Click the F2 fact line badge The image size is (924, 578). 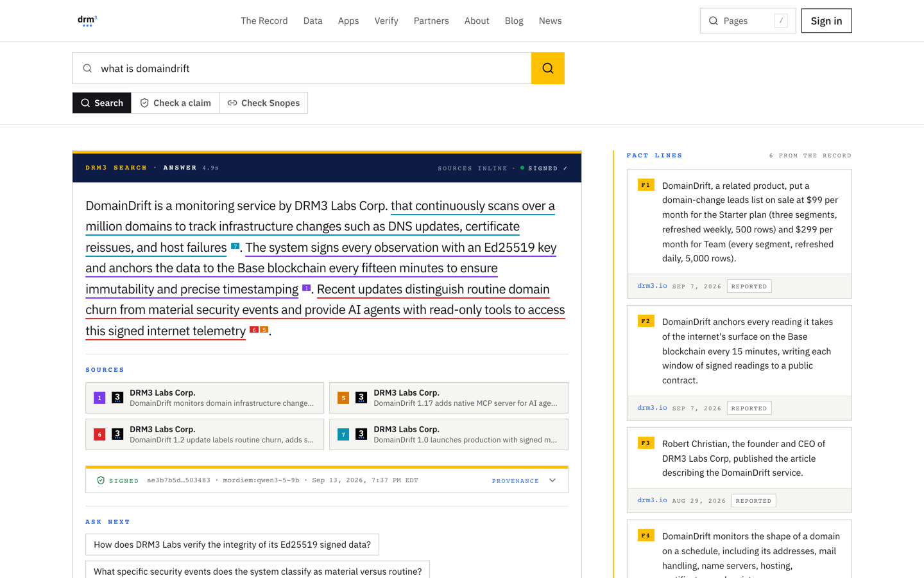click(646, 321)
